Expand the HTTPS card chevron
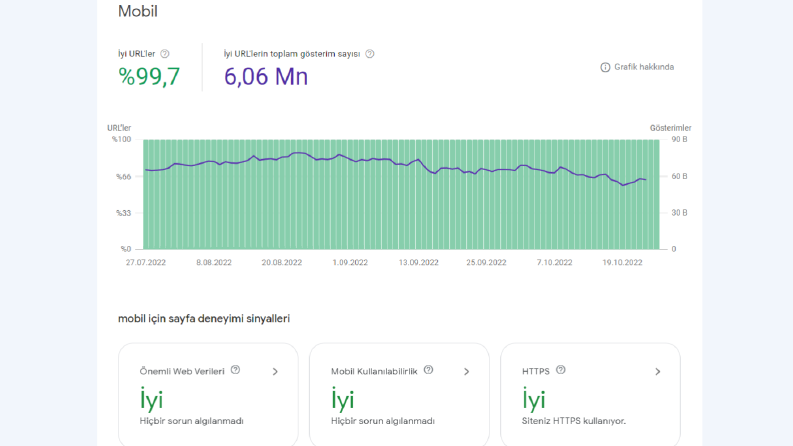793x446 pixels. [x=657, y=372]
